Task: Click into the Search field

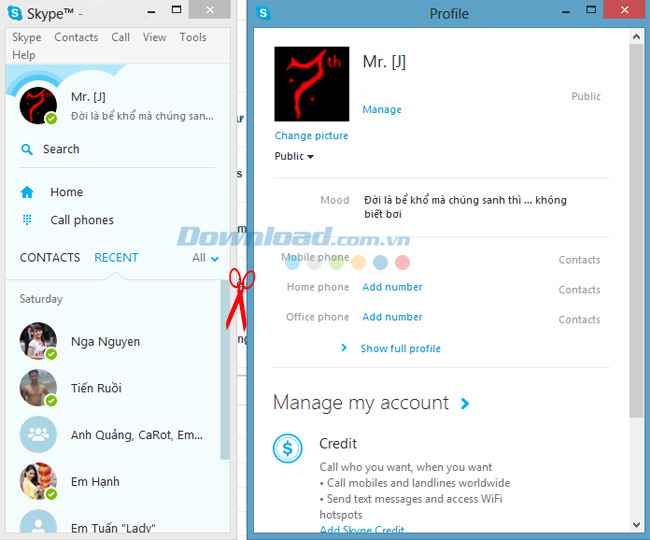Action: click(x=118, y=149)
